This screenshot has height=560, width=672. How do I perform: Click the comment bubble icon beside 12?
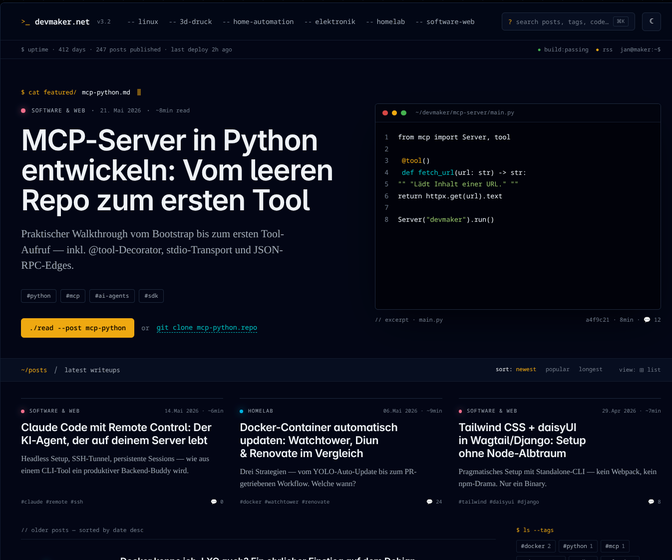coord(647,320)
